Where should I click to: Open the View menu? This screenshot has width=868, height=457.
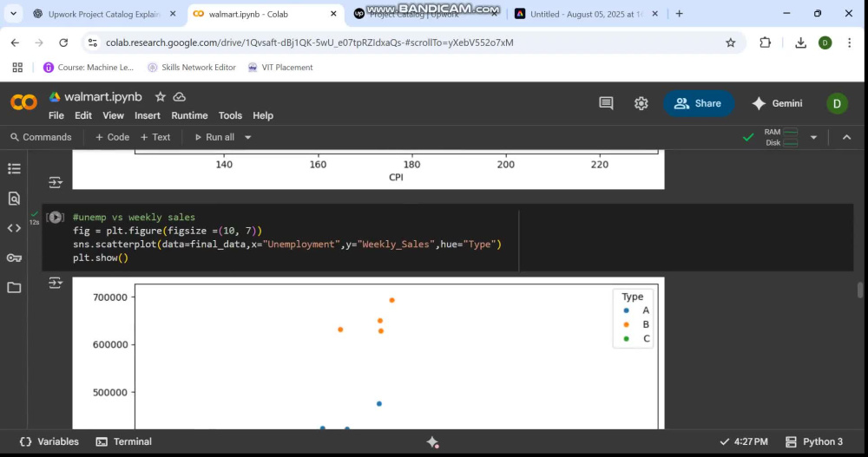113,115
